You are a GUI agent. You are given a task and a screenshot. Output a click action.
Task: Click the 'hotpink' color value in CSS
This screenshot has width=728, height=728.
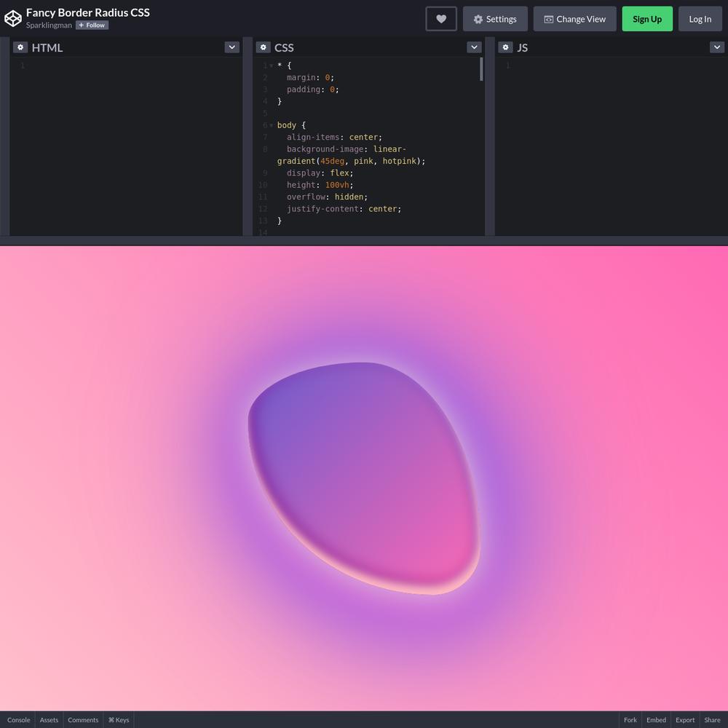pos(399,161)
